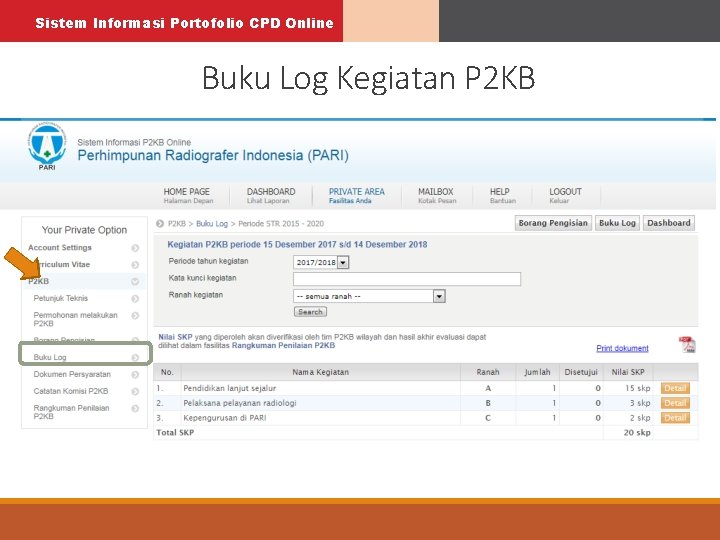This screenshot has height=540, width=720.
Task: Go to HOME PAGE menu
Action: (x=188, y=195)
